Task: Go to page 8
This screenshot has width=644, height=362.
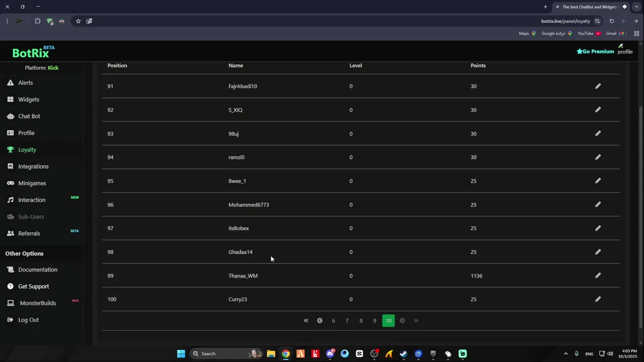Action: point(361,320)
